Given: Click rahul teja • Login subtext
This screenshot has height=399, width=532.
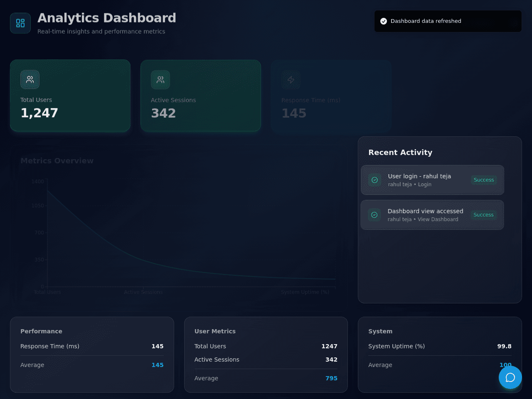Looking at the screenshot, I should pos(410,185).
